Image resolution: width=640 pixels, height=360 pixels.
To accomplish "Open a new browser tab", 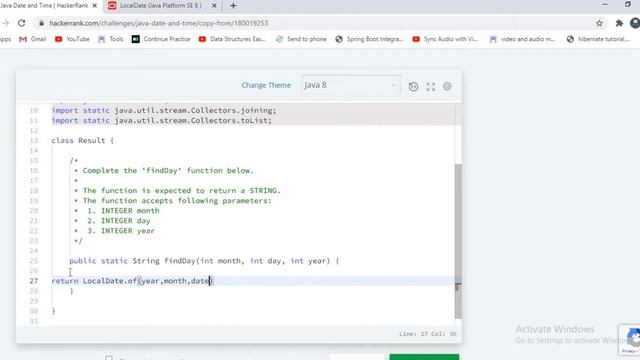I will 233,6.
